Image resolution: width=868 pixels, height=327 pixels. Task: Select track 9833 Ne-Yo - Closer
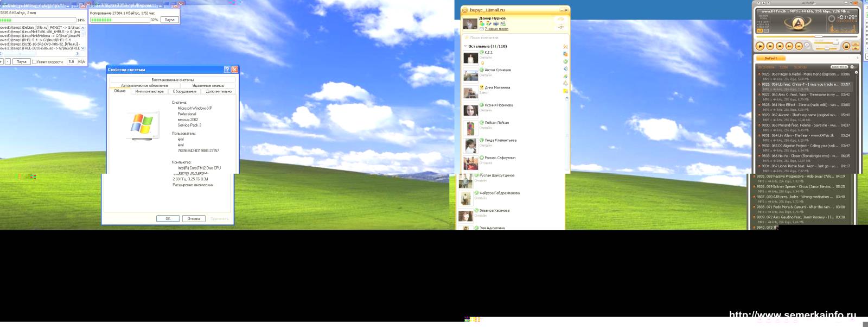point(805,158)
